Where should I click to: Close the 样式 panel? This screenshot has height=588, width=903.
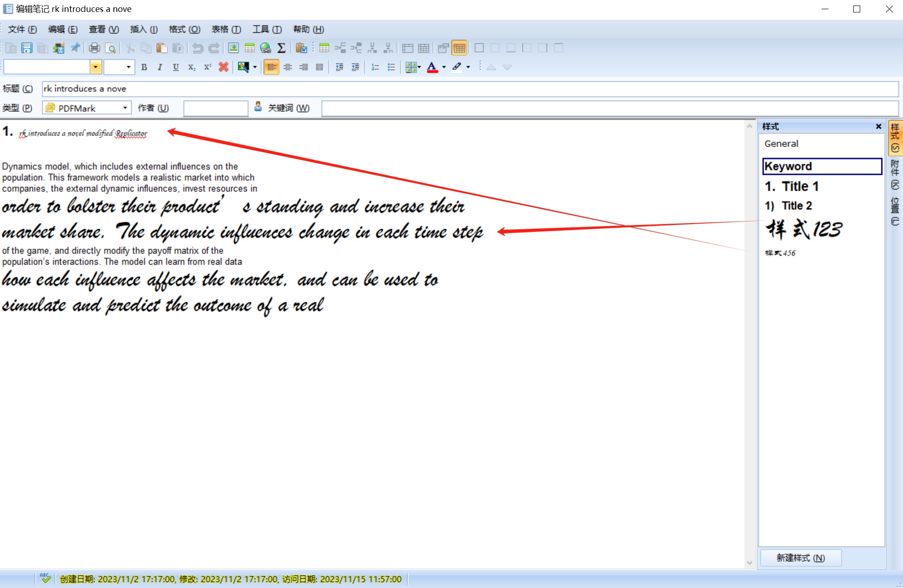[x=879, y=127]
